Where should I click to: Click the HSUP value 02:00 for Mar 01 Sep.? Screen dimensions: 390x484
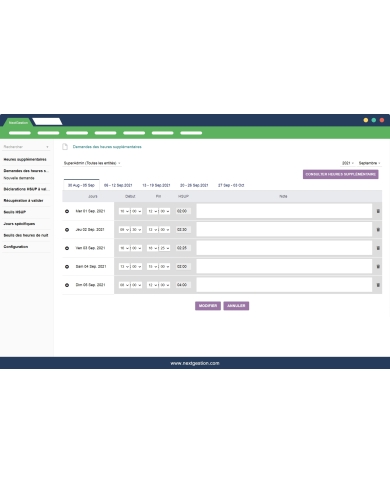pyautogui.click(x=183, y=211)
